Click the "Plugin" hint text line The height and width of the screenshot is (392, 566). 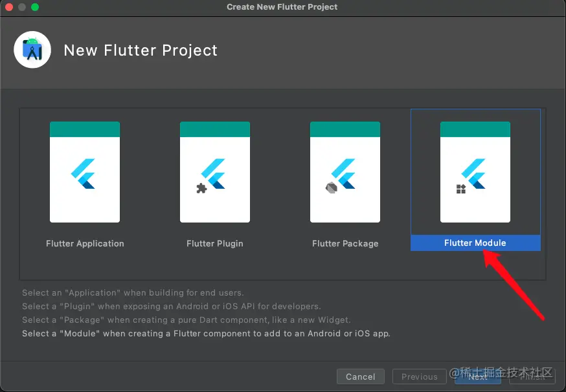click(171, 306)
